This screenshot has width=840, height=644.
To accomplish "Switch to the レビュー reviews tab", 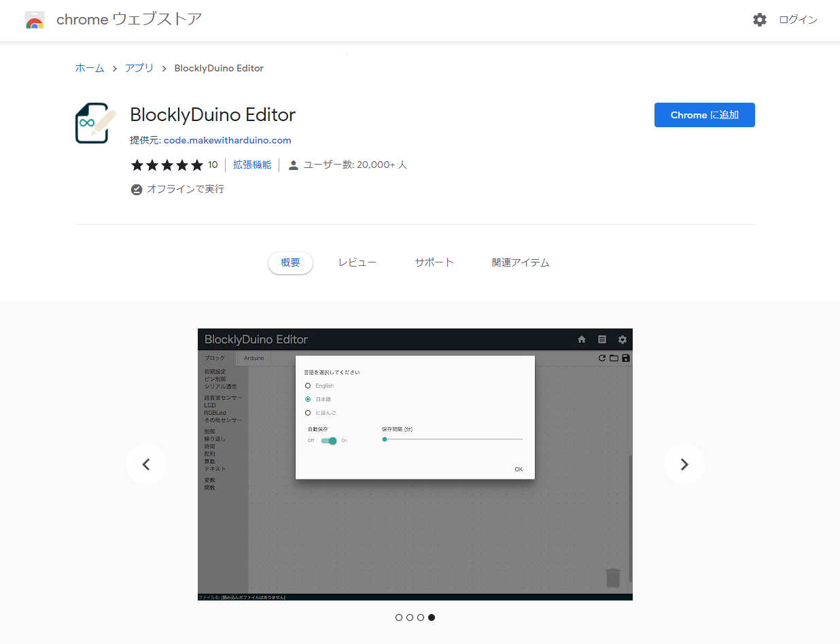I will pyautogui.click(x=357, y=262).
